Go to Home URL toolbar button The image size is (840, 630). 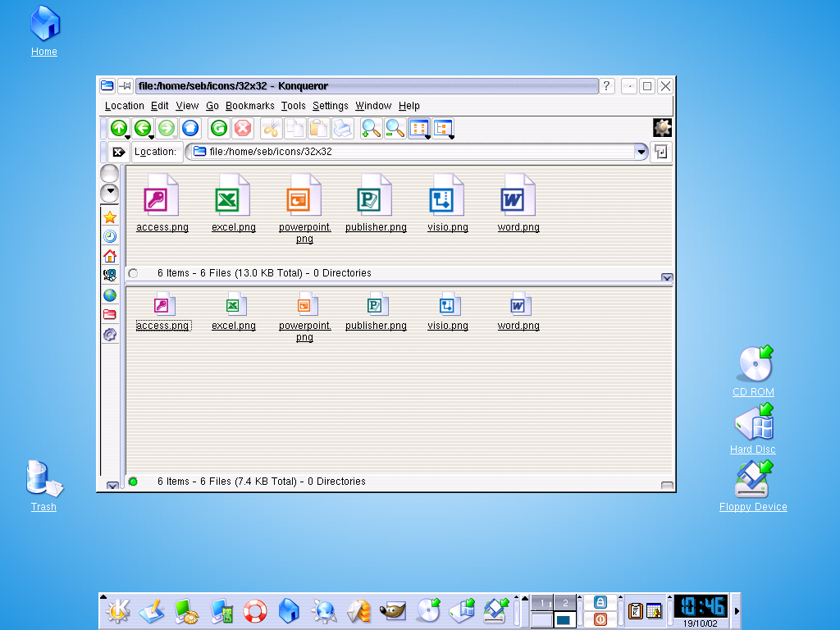coord(190,129)
